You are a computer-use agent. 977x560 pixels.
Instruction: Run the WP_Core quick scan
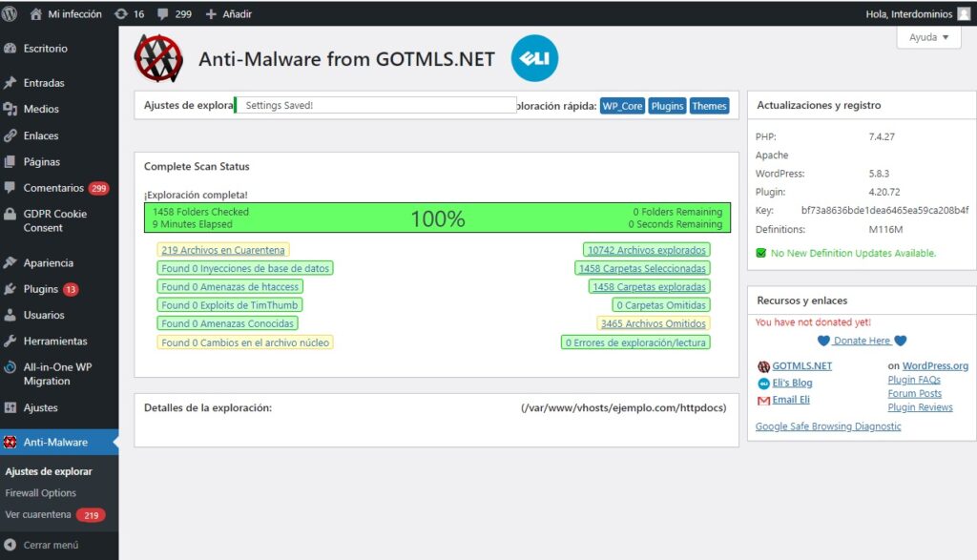[622, 106]
